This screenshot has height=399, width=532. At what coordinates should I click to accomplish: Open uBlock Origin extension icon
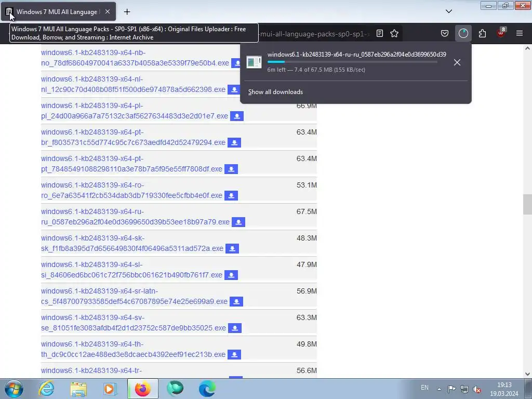coord(501,33)
